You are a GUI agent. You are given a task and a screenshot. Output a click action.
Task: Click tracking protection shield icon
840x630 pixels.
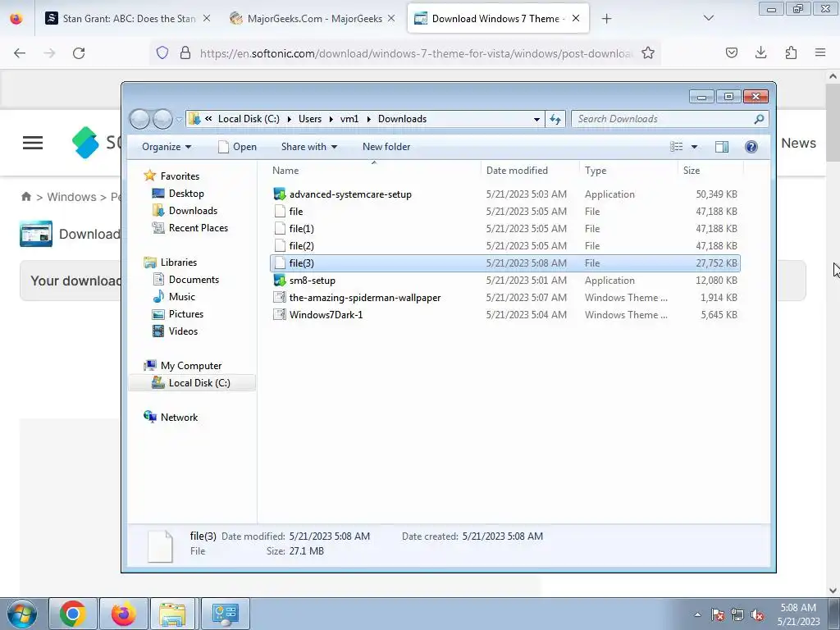tap(162, 53)
